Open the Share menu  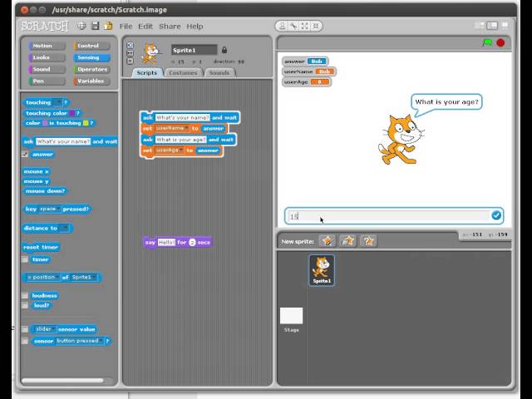click(x=170, y=26)
